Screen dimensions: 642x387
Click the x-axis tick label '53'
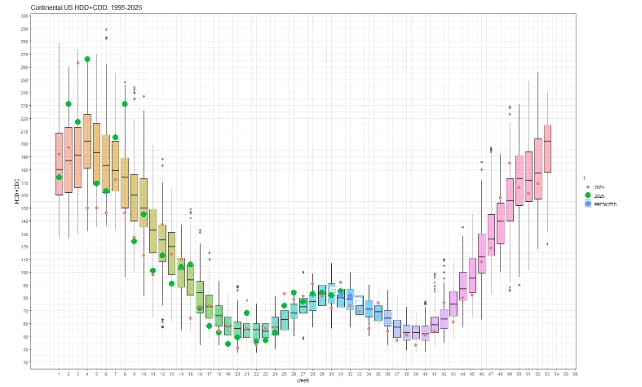[x=547, y=374]
